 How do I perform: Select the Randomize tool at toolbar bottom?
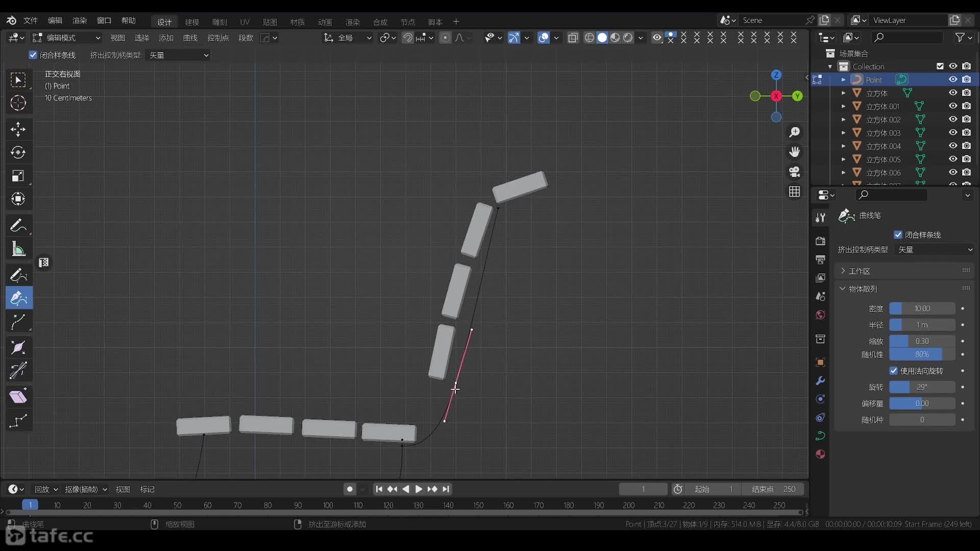(18, 420)
